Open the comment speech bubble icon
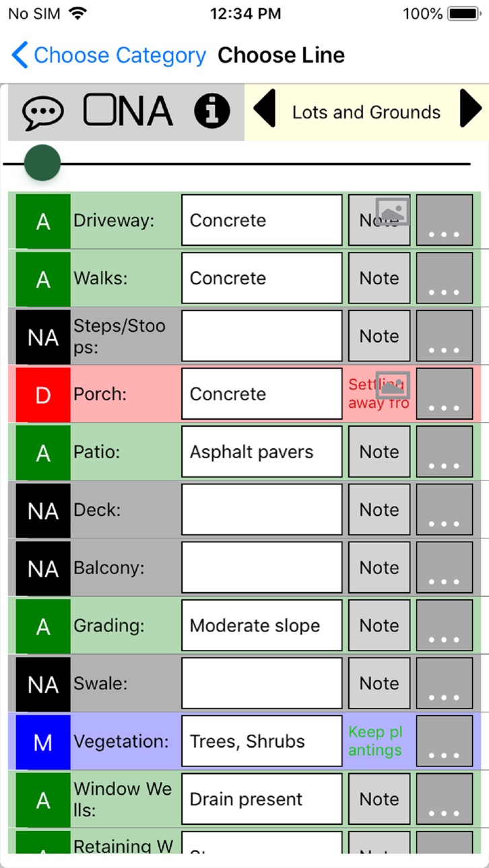Image resolution: width=489 pixels, height=868 pixels. [x=43, y=112]
